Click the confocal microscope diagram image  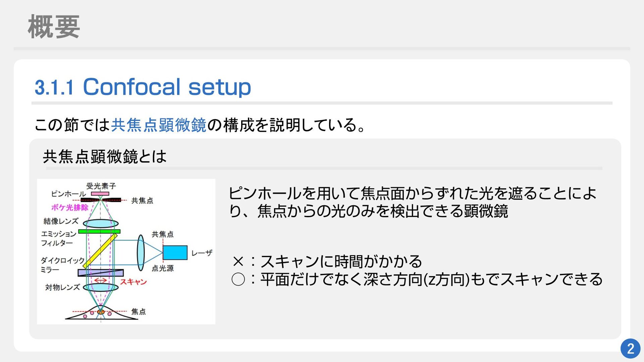[126, 251]
